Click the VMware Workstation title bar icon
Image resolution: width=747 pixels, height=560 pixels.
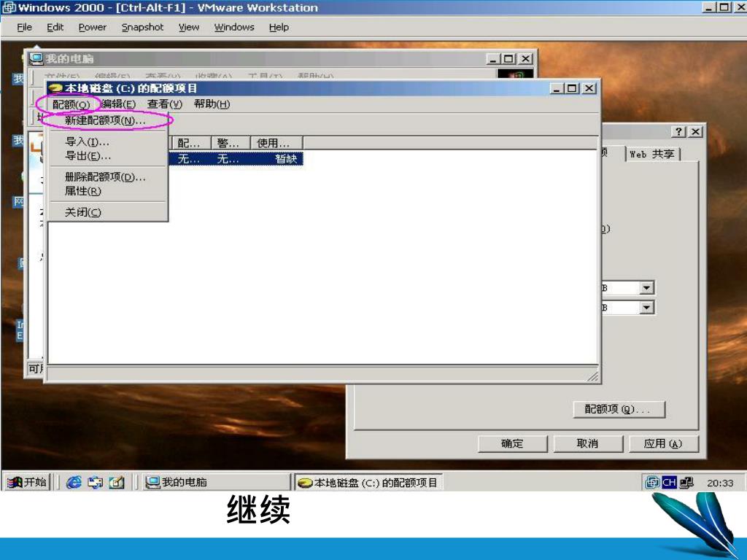9,7
